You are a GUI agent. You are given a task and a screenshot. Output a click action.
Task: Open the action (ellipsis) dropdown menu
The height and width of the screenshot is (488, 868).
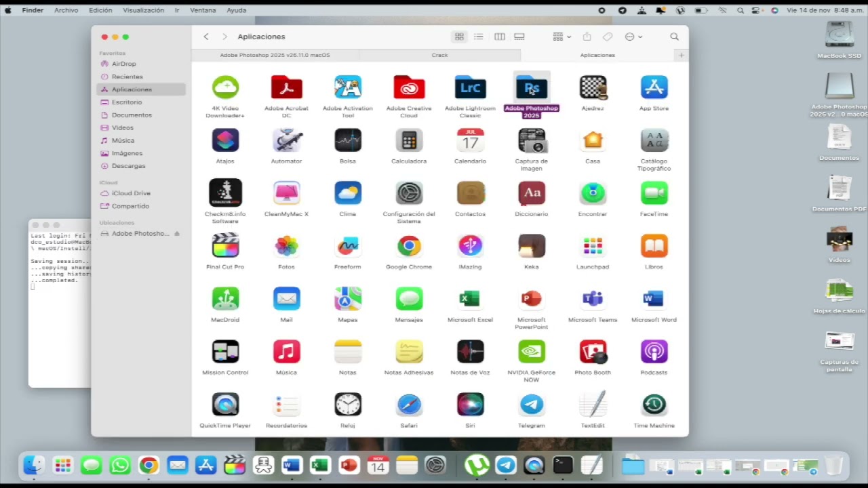[633, 37]
